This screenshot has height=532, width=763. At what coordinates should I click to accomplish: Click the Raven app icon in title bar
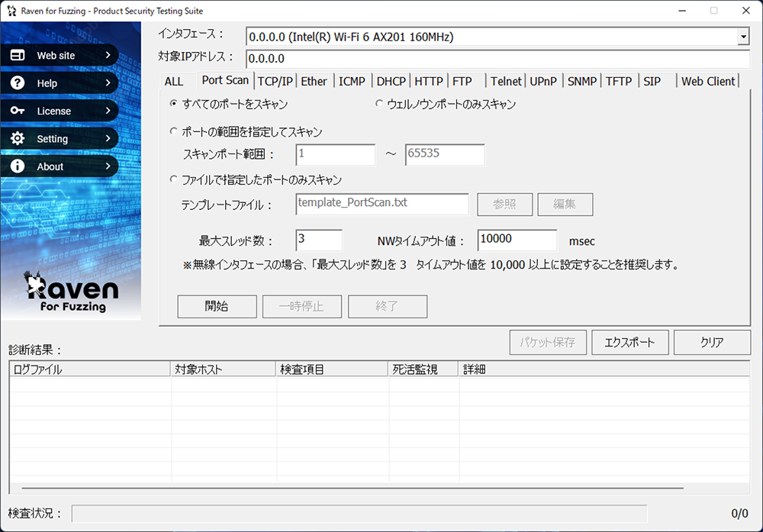[x=11, y=11]
